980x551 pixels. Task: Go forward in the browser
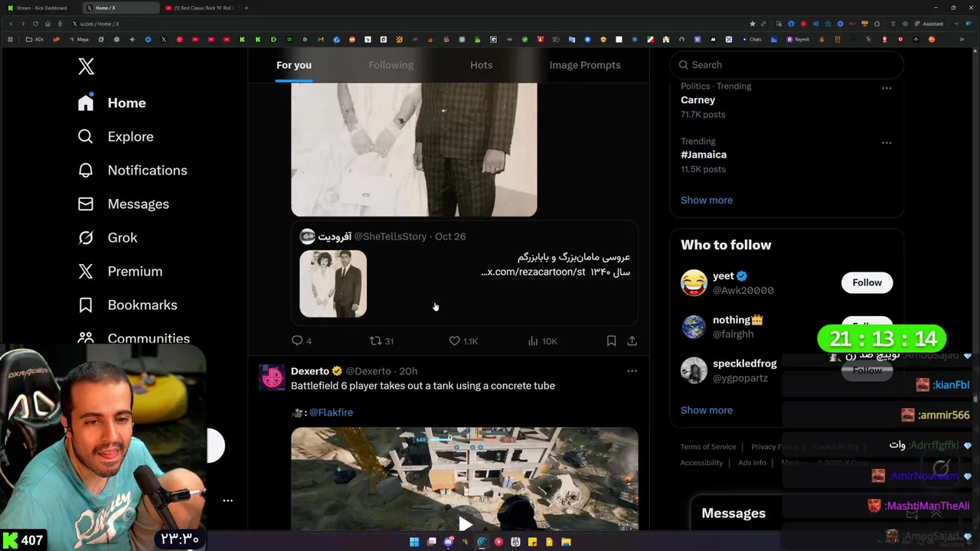click(x=23, y=24)
